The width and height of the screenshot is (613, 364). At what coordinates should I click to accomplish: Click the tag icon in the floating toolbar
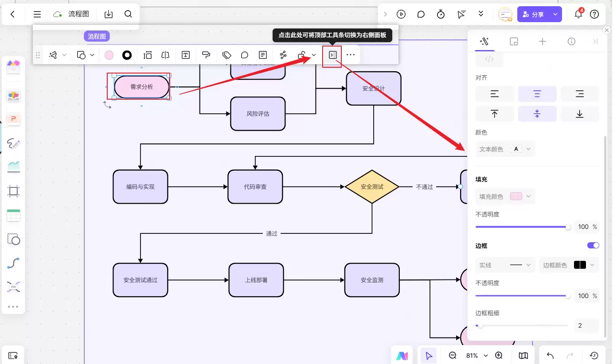click(227, 55)
